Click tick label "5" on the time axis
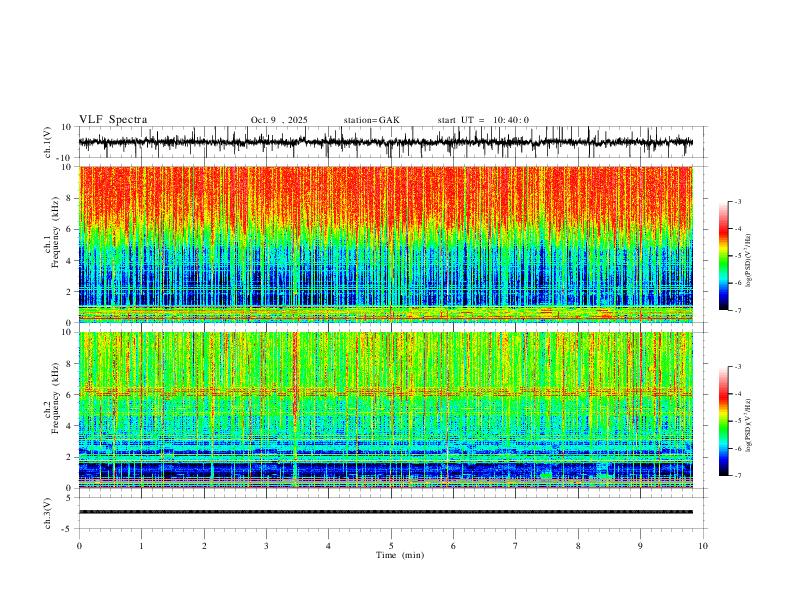The height and width of the screenshot is (612, 792). point(391,546)
